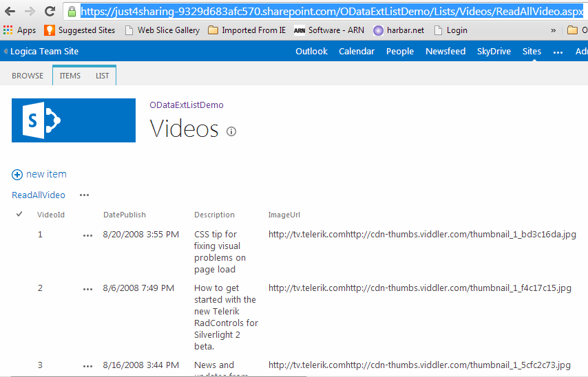Image resolution: width=588 pixels, height=377 pixels.
Task: Click VideoId value 3
Action: click(40, 365)
